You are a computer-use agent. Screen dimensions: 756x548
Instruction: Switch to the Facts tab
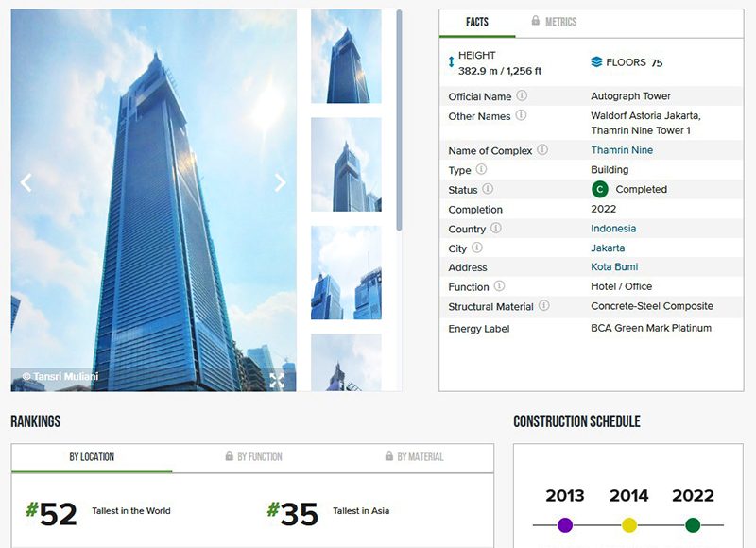[477, 22]
